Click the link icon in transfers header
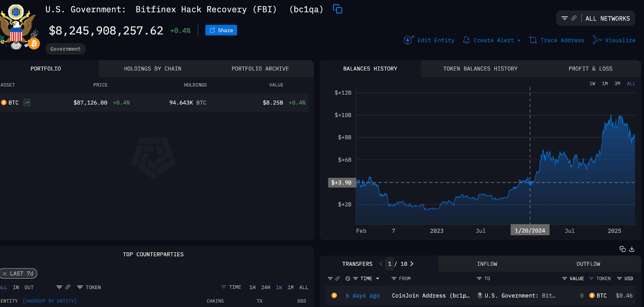 click(337, 278)
